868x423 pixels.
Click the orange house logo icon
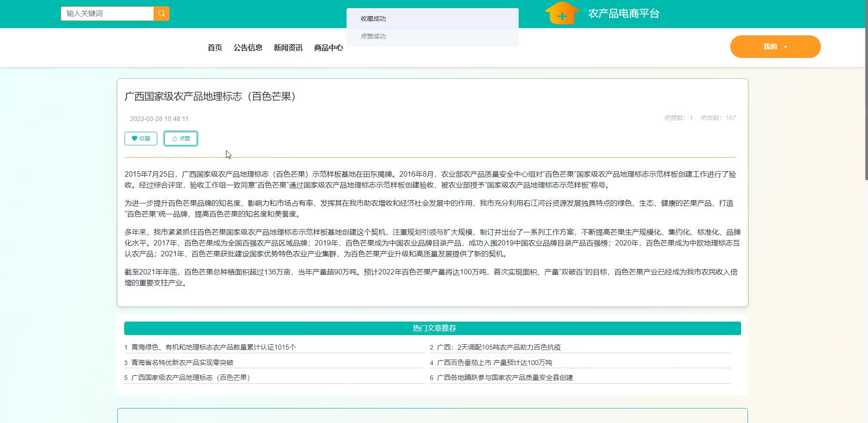click(562, 13)
